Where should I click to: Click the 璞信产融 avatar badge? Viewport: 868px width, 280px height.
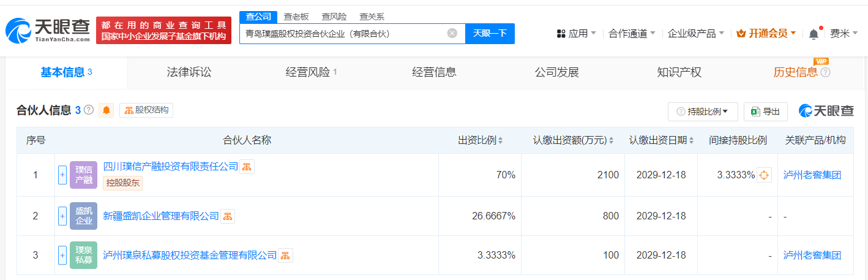click(x=83, y=175)
